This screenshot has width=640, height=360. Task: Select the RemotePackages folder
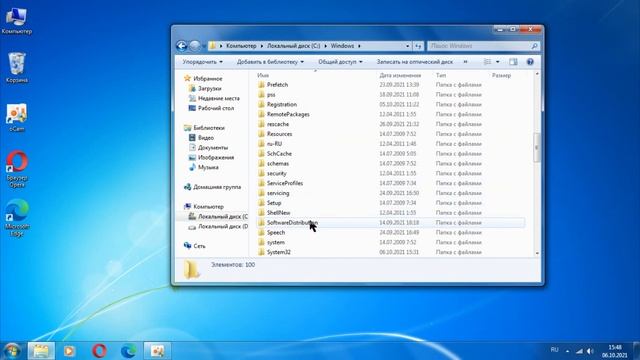(x=288, y=114)
